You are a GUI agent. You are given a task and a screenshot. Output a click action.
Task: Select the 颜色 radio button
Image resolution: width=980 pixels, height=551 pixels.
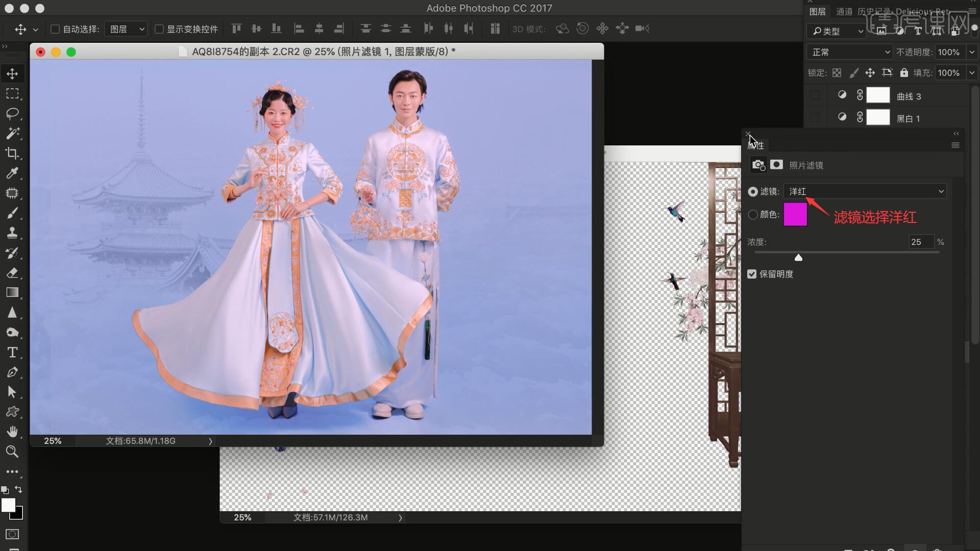753,215
